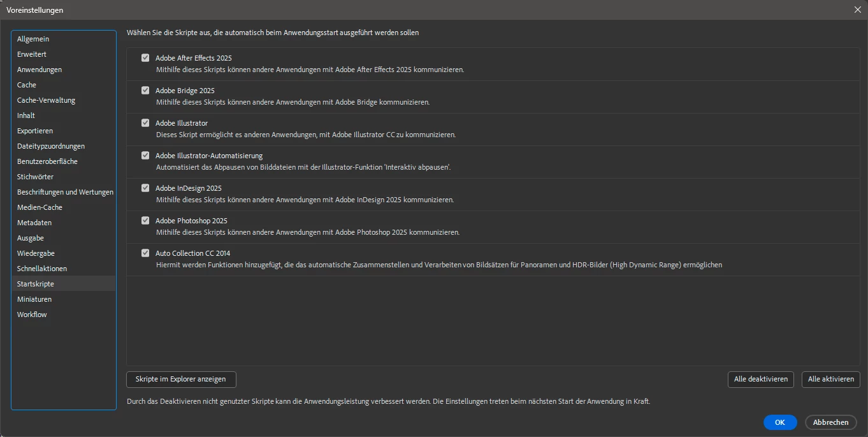Cancel with the Abbrechen button
This screenshot has width=868, height=437.
[831, 422]
